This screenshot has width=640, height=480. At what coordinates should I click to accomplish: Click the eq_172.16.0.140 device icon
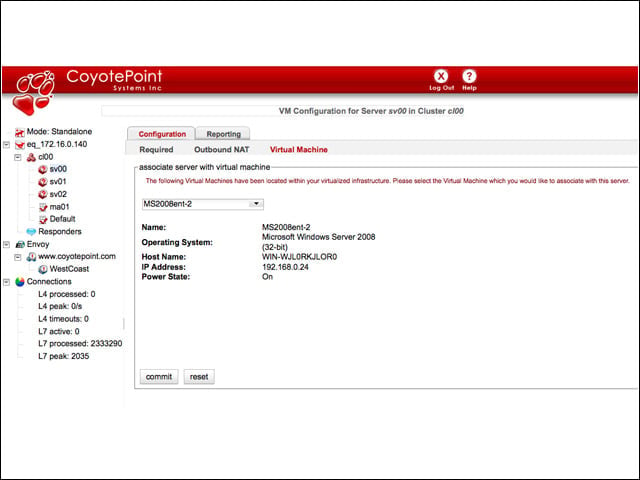[20, 144]
